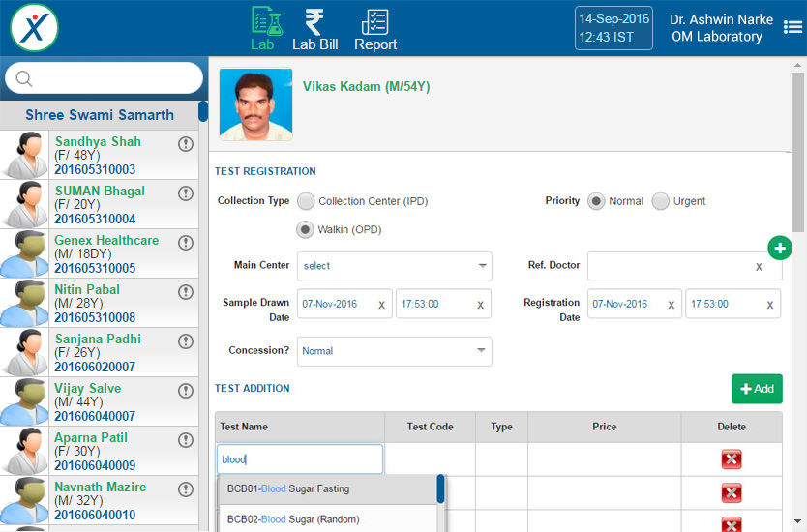Clear the Sample Drawn Date value
The height and width of the screenshot is (532, 807).
[381, 305]
